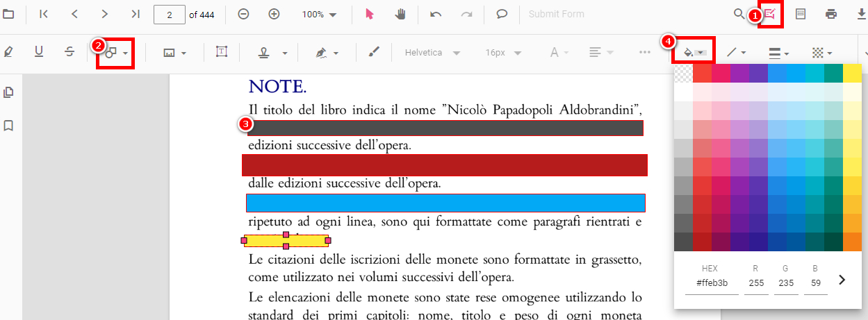Viewport: 868px width, 320px height.
Task: Open the bookmarks panel in sidebar
Action: [x=10, y=126]
